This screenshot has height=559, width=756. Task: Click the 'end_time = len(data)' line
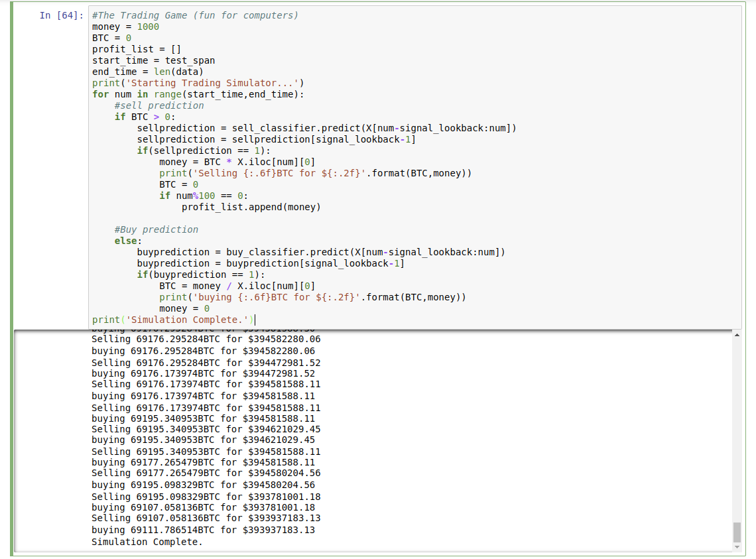pyautogui.click(x=147, y=72)
